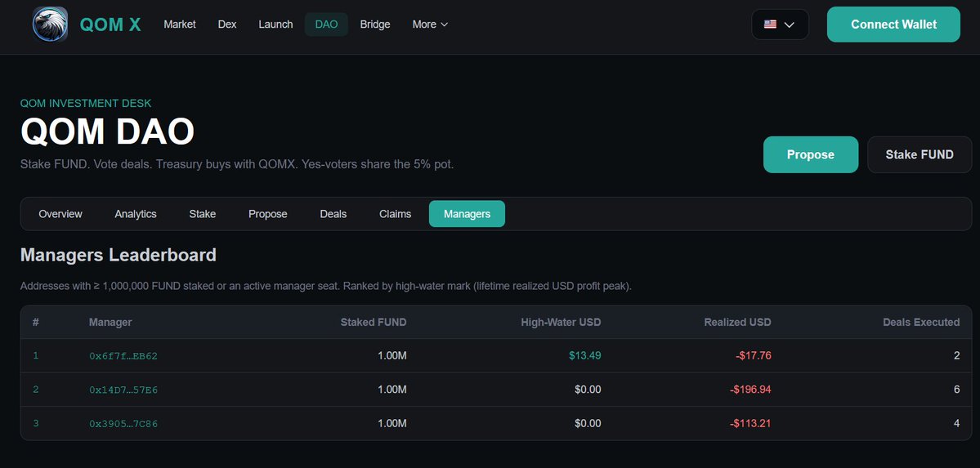Click manager address 0x6f7f…EB62
Viewport: 980px width, 468px height.
pos(123,356)
